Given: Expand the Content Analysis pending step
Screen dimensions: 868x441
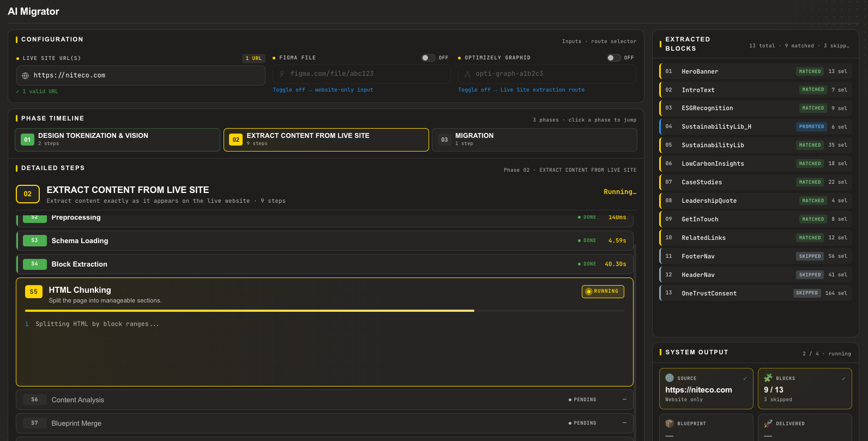Looking at the screenshot, I should (325, 400).
